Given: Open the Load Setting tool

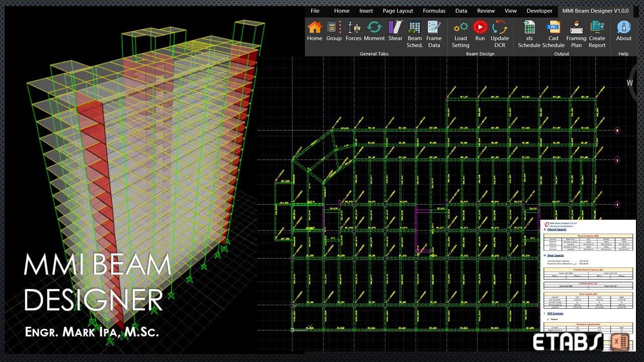Looking at the screenshot, I should tap(460, 34).
